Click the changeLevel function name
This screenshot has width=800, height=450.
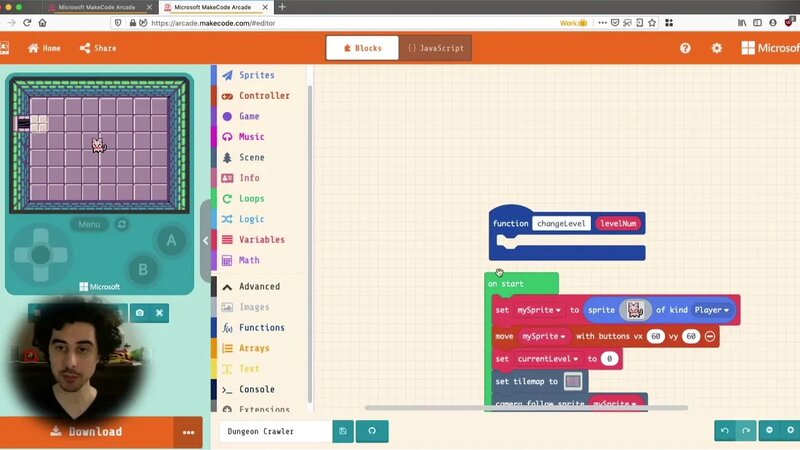[x=561, y=223]
